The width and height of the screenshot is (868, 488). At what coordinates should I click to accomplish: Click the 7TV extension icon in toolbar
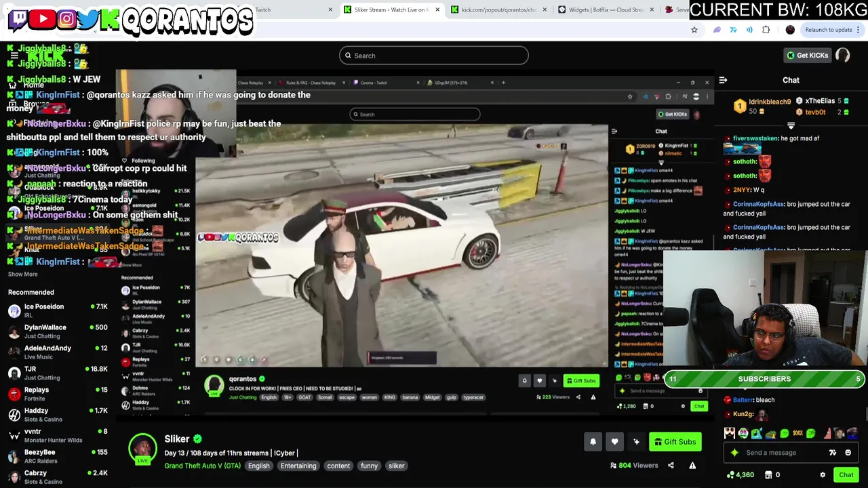click(x=733, y=30)
